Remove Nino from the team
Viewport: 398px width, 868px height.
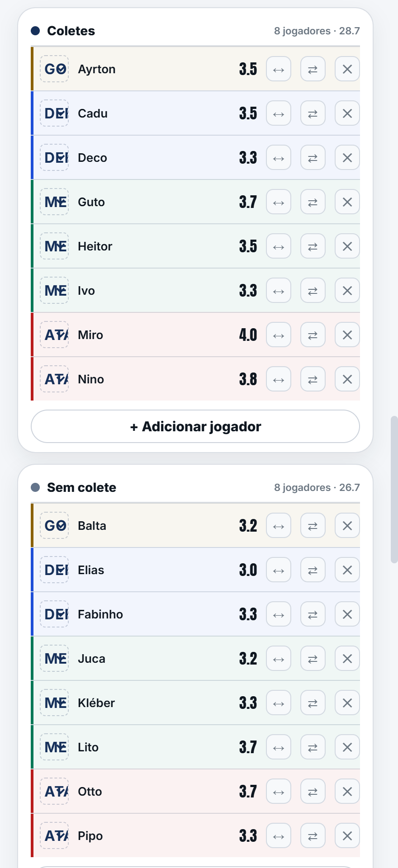click(347, 379)
